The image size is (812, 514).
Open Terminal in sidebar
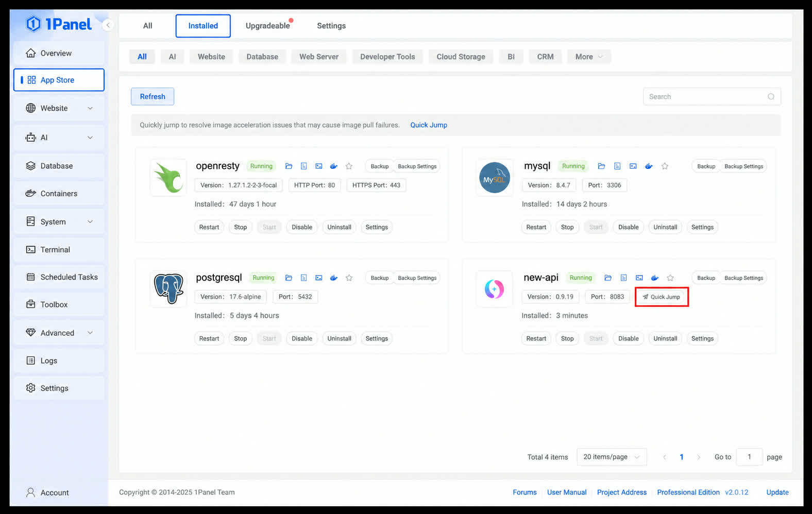[x=59, y=250]
